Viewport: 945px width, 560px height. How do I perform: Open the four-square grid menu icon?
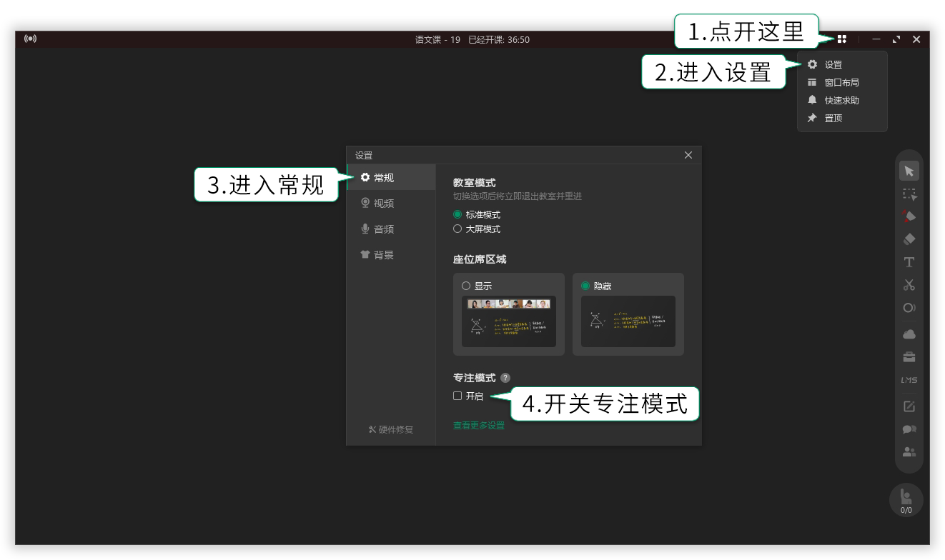pos(842,39)
